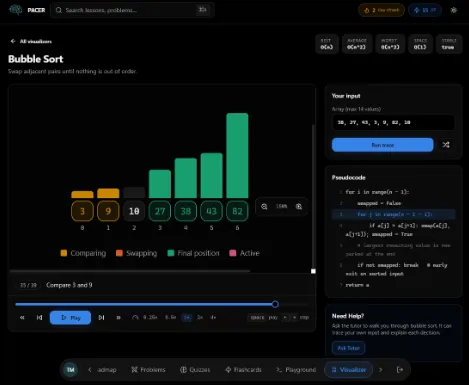The height and width of the screenshot is (385, 469).
Task: Click the canvas resize handle square
Action: 313,271
